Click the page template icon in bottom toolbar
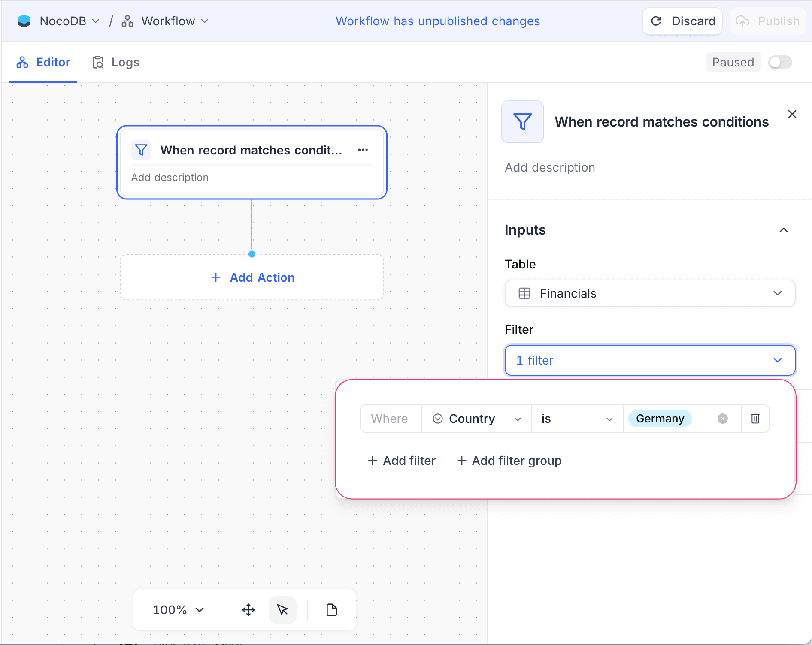The image size is (812, 645). [331, 610]
